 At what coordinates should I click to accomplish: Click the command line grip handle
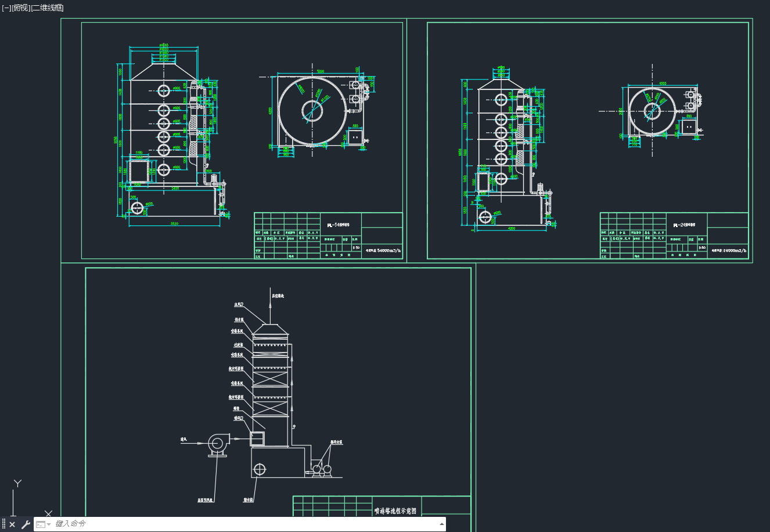click(3, 524)
